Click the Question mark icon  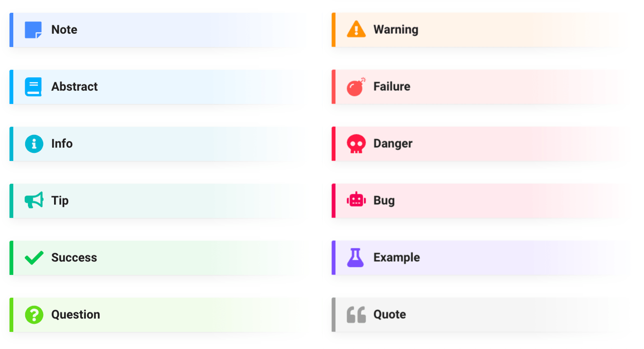pos(33,314)
